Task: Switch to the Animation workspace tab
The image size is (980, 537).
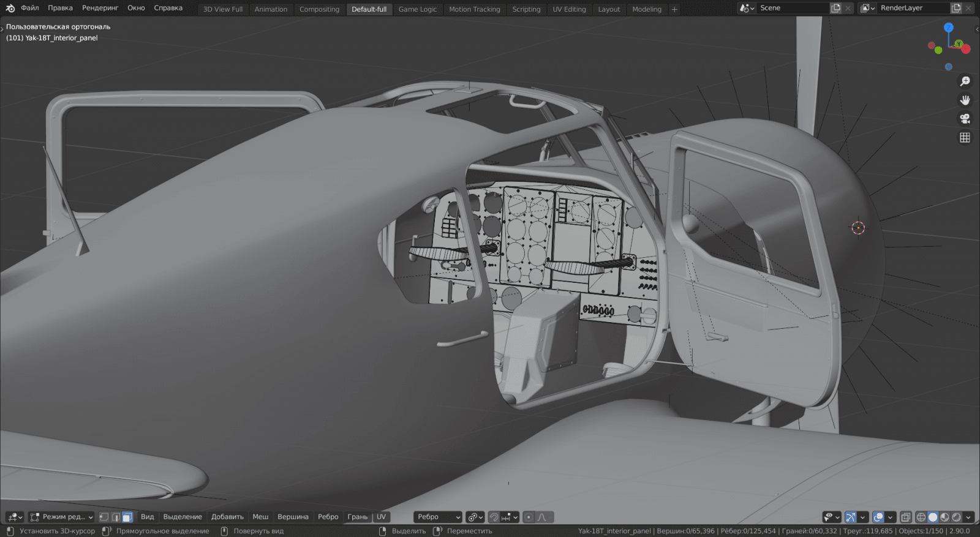Action: 271,9
